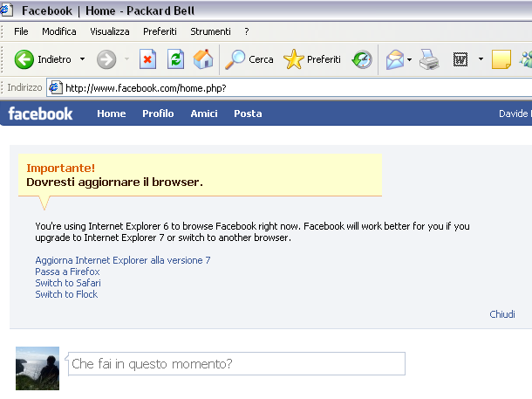Open the Modifica menu
The image size is (532, 399).
tap(59, 31)
